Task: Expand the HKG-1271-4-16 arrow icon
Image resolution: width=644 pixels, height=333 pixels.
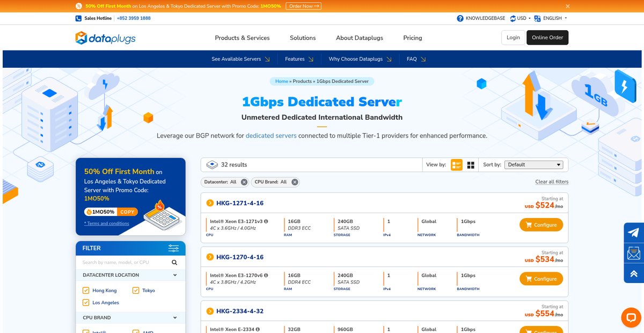Action: pos(210,203)
